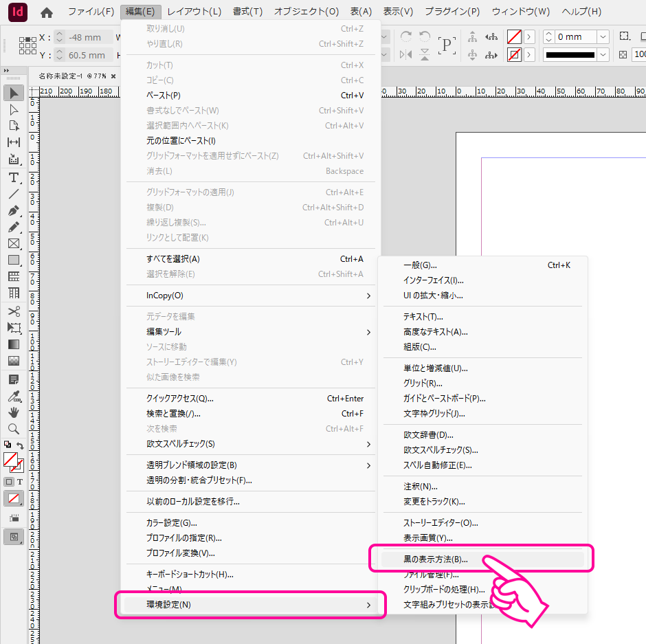Screen dimensions: 646x644
Task: Select the Free Transform tool
Action: point(14,328)
